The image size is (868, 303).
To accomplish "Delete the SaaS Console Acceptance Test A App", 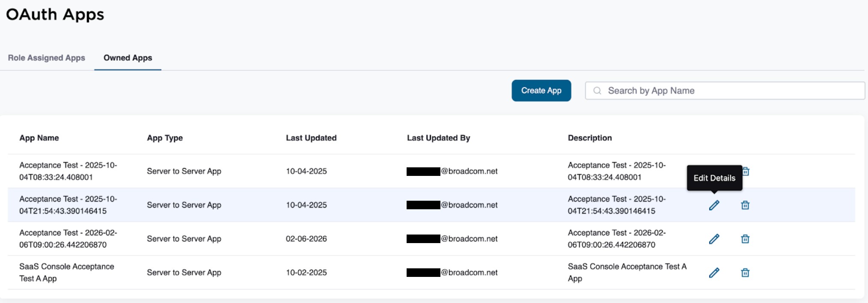I will pyautogui.click(x=745, y=273).
